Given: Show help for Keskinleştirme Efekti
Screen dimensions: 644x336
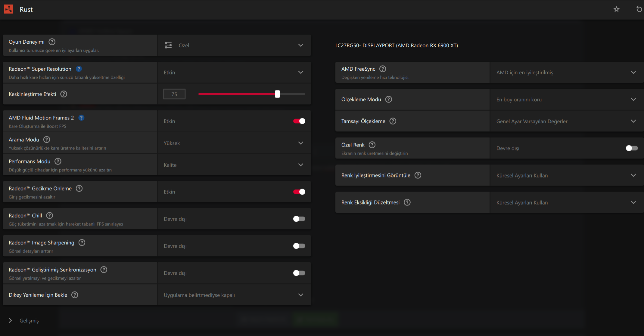Looking at the screenshot, I should (x=64, y=94).
